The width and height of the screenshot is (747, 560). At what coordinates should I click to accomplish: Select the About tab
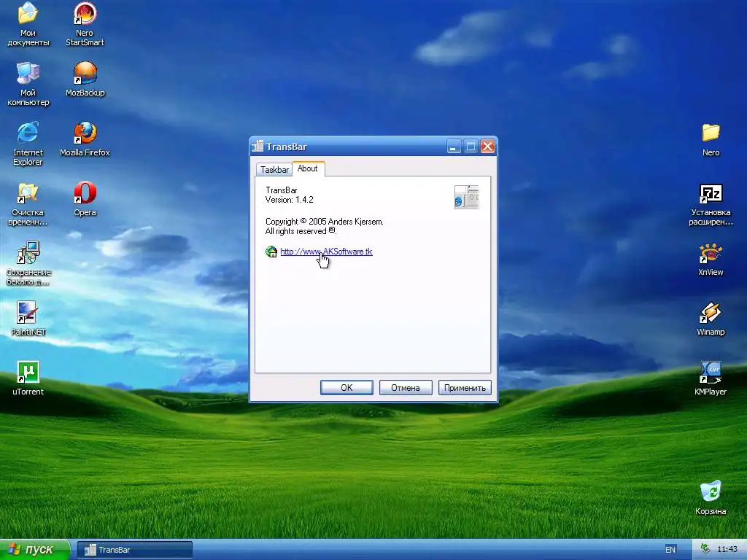(308, 168)
